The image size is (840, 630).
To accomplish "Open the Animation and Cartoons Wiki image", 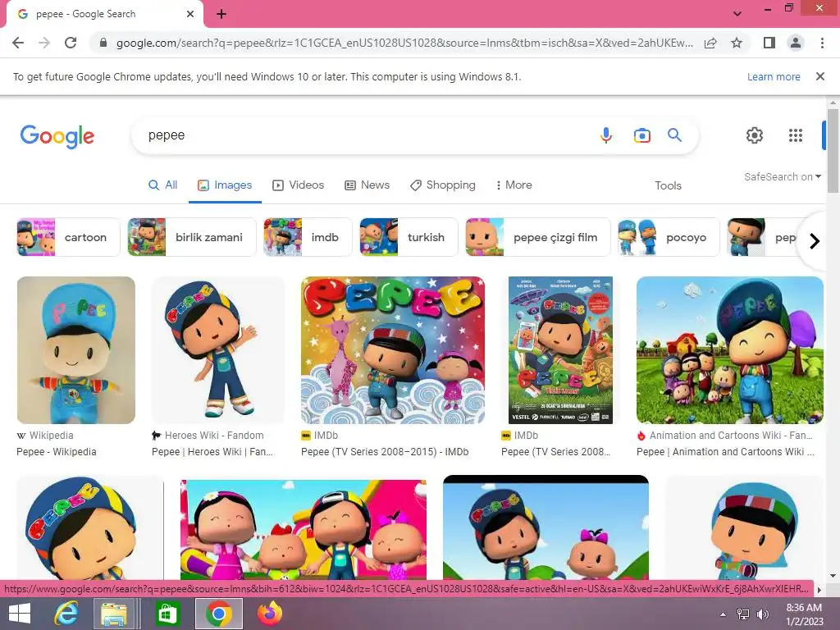I will [x=729, y=350].
